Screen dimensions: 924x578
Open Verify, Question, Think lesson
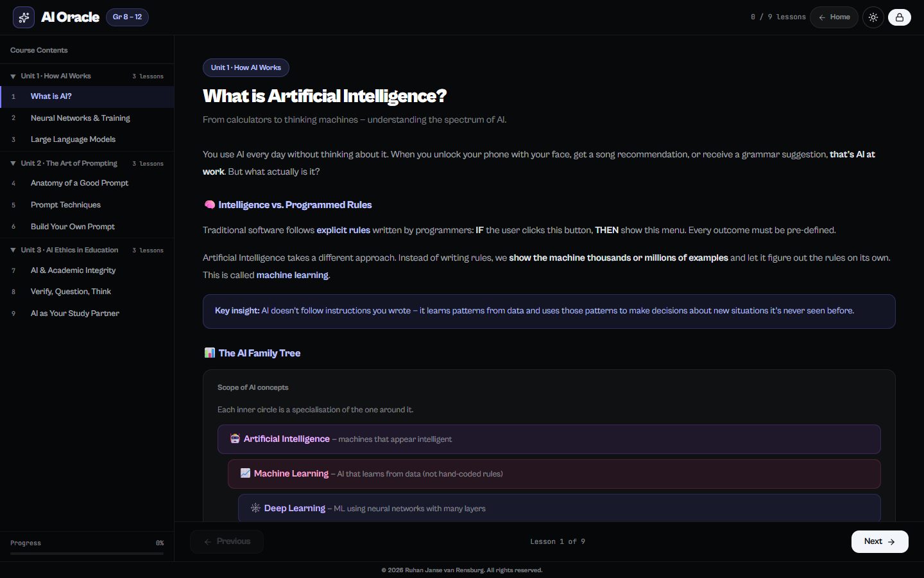[x=87, y=292]
